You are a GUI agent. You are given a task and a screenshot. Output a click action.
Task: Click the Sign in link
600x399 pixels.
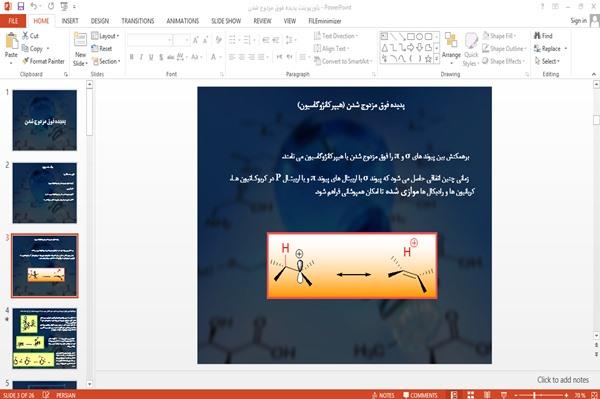point(578,21)
